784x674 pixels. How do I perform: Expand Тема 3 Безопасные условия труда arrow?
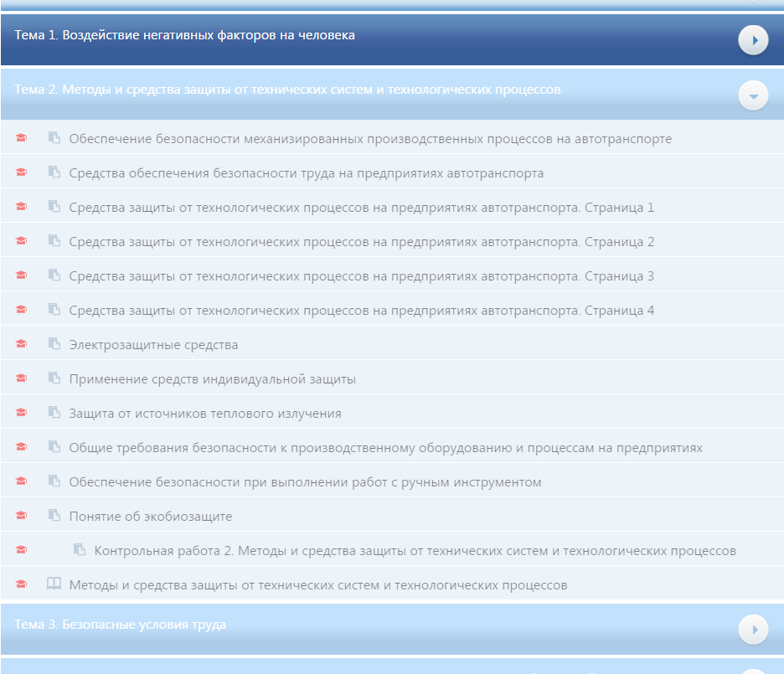753,630
